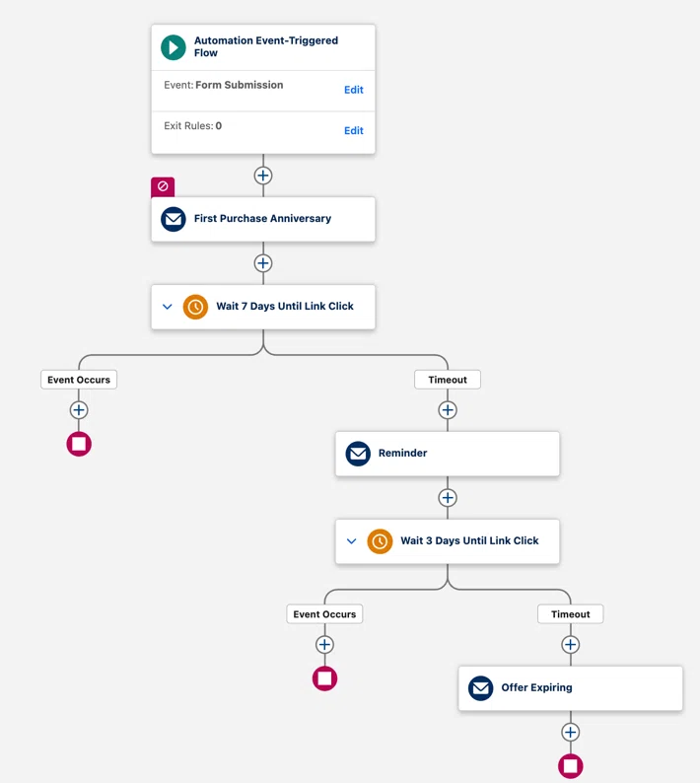The width and height of the screenshot is (700, 783).
Task: Click the red paused badge above First Purchase Anniversary
Action: click(163, 186)
